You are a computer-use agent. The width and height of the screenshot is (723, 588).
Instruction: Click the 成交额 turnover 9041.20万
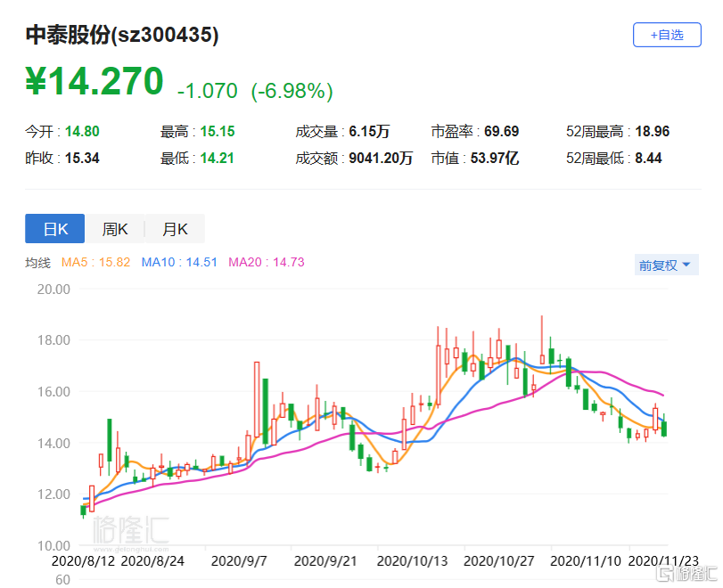(381, 159)
